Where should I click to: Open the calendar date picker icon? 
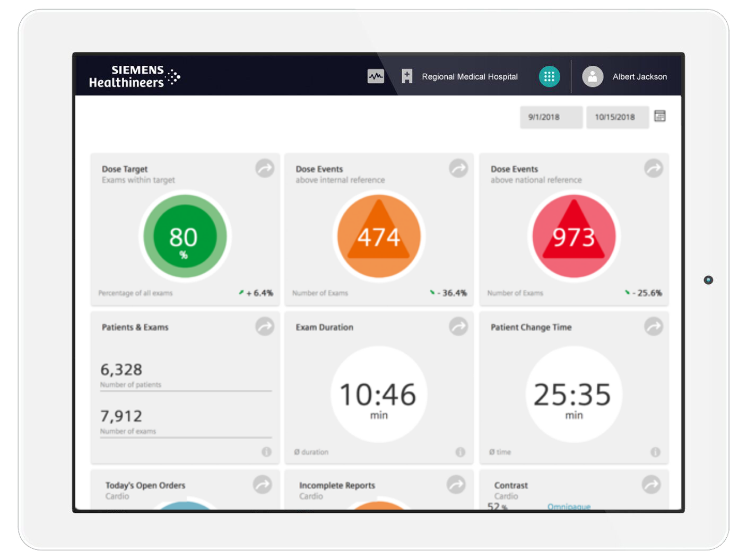click(659, 116)
